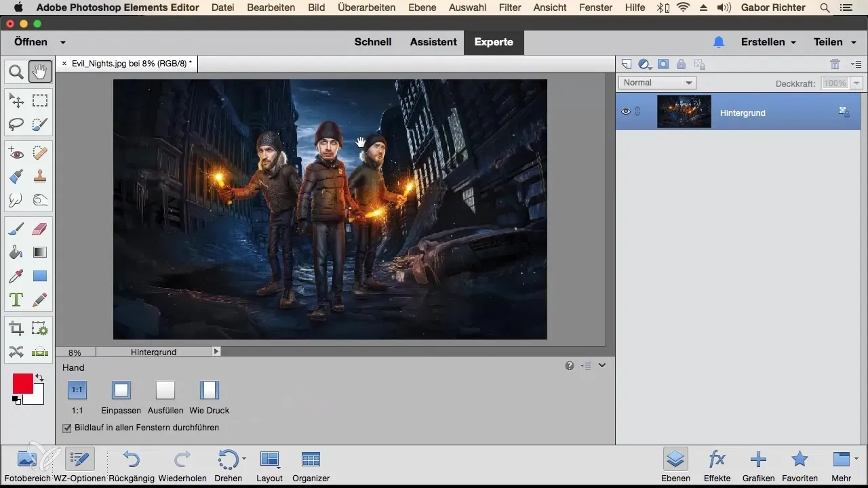Toggle visibility of Hintergrund layer
Screen dimensions: 868x488
tap(626, 112)
